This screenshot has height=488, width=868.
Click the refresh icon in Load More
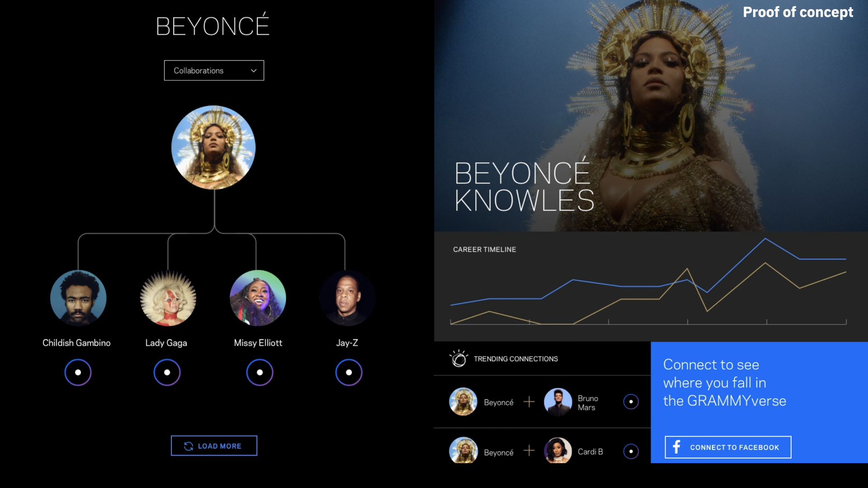click(189, 446)
